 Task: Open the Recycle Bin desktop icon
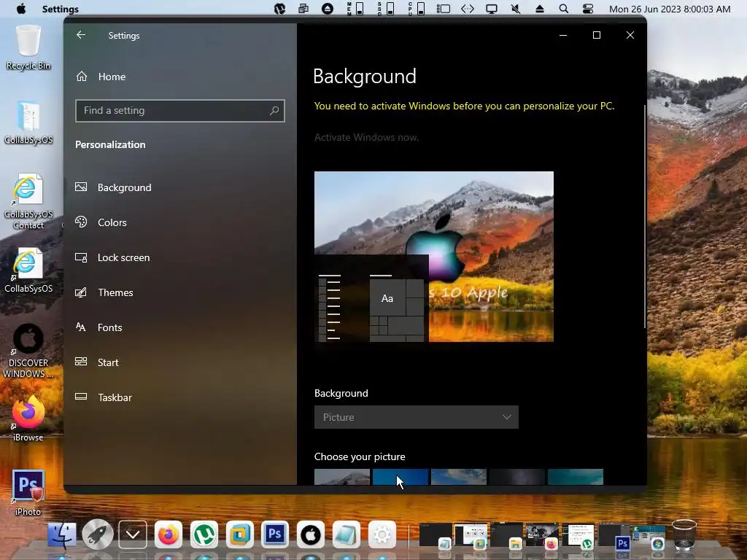pyautogui.click(x=28, y=47)
